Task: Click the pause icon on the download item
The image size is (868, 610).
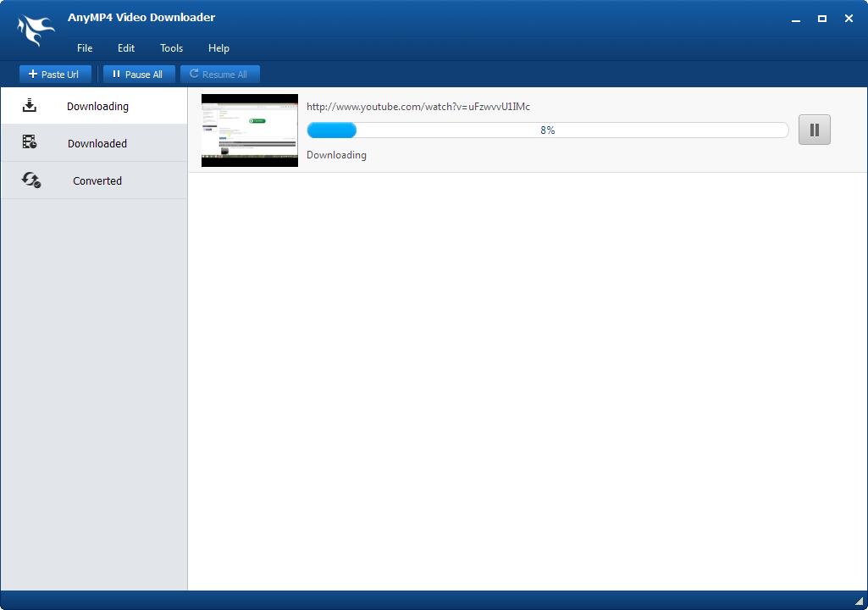Action: 814,130
